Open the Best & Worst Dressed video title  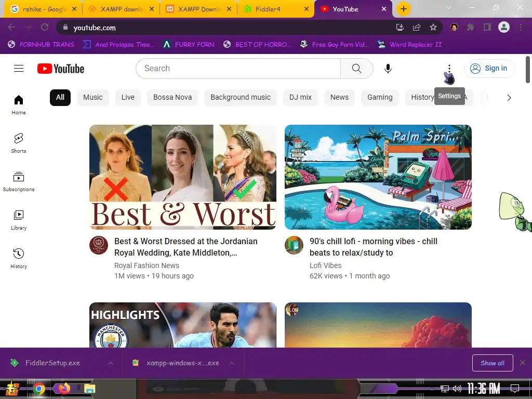186,247
